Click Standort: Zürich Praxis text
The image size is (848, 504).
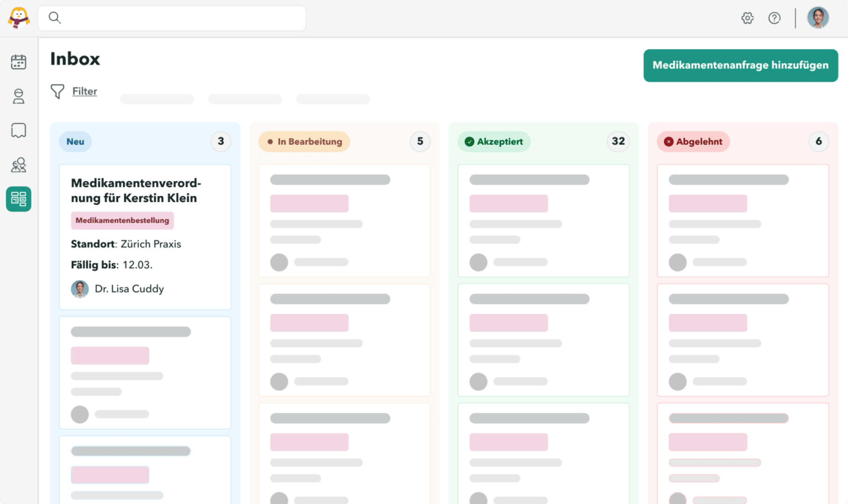(126, 244)
